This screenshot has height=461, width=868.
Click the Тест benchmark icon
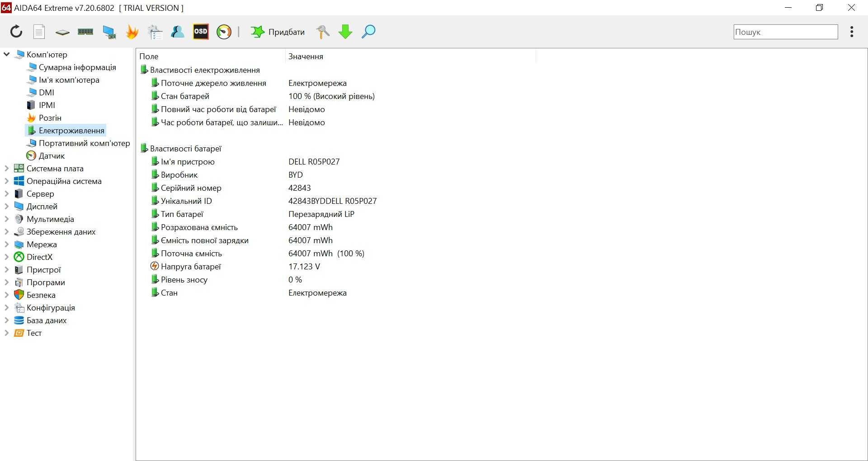point(19,333)
